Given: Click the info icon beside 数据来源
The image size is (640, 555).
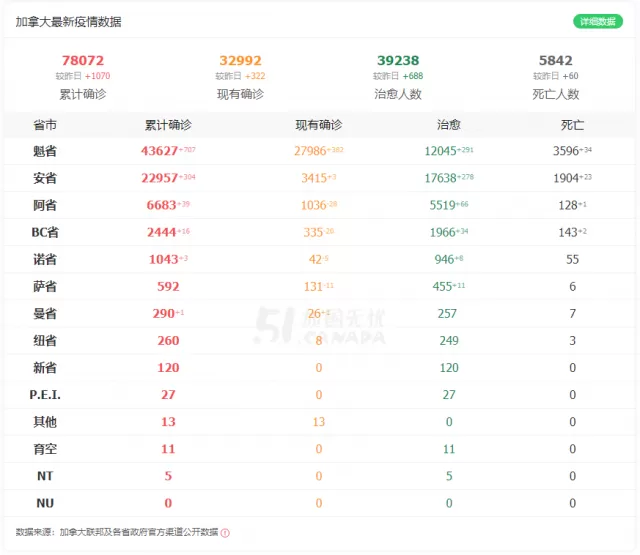Looking at the screenshot, I should pos(225,533).
